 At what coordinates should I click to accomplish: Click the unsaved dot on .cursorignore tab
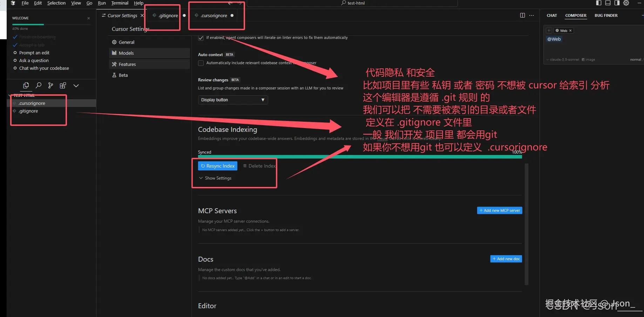[232, 15]
